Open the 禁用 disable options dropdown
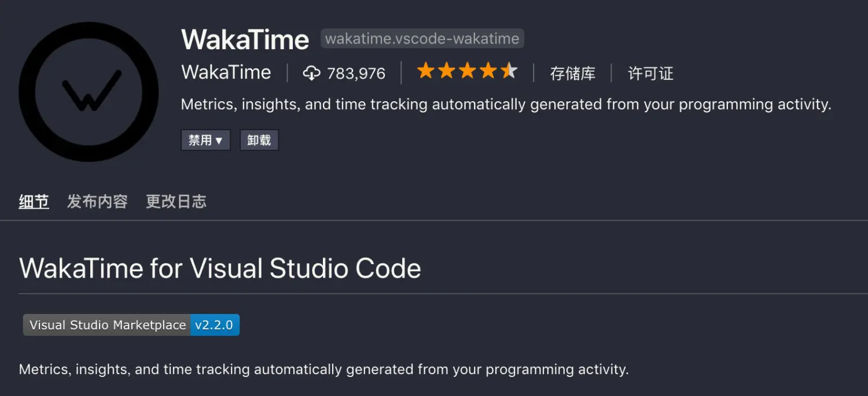Image resolution: width=868 pixels, height=396 pixels. 205,139
